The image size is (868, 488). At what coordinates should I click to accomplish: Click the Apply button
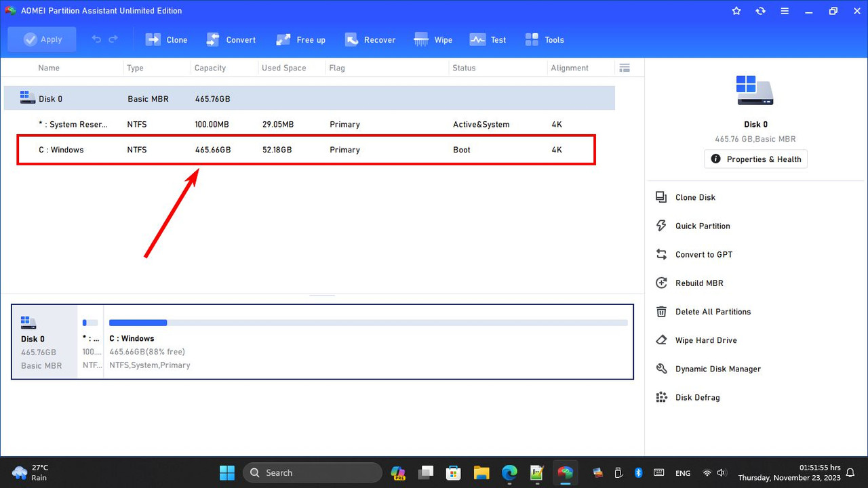[x=42, y=39]
